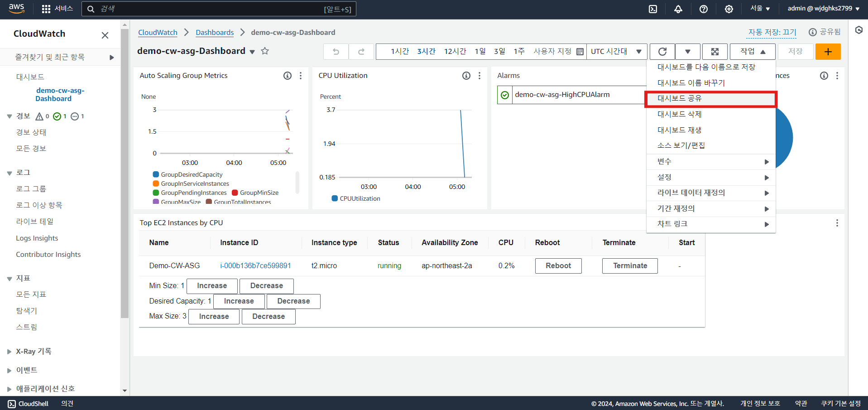Click Terminate for the Demo-CW-ASG instance
This screenshot has width=868, height=410.
tap(630, 266)
